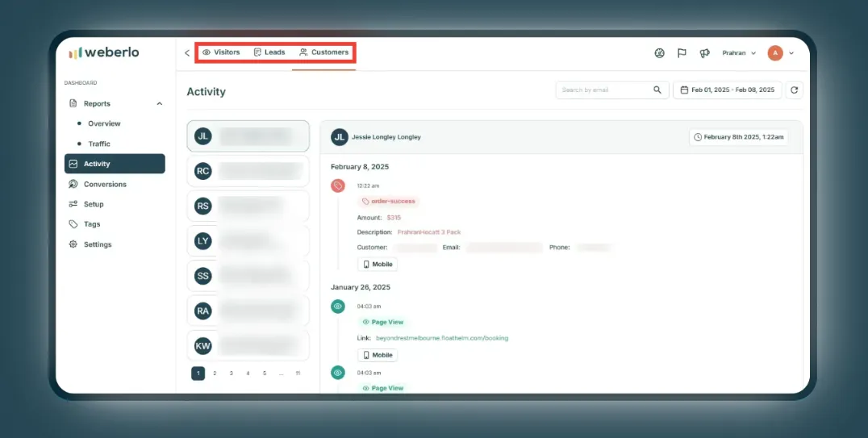Image resolution: width=868 pixels, height=438 pixels.
Task: Click the PrahranHocatt 3 Pack description
Action: [x=429, y=232]
